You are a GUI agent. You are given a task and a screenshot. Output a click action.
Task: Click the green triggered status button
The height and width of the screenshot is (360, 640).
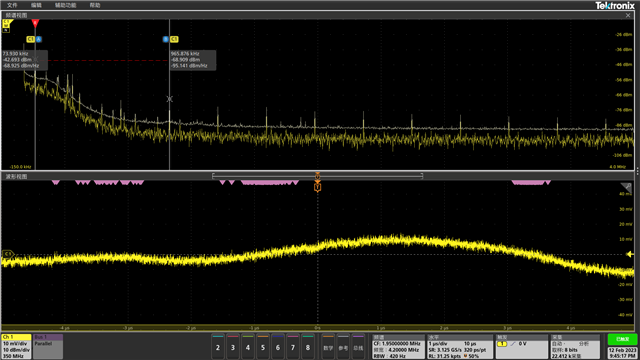tap(622, 339)
